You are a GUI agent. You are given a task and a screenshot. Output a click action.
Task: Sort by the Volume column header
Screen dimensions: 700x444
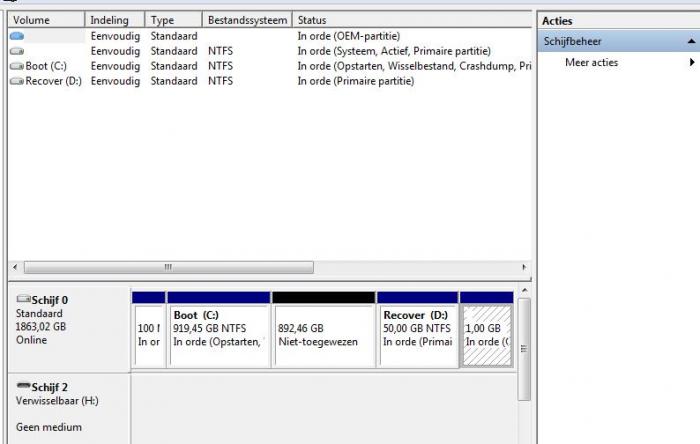pos(46,20)
